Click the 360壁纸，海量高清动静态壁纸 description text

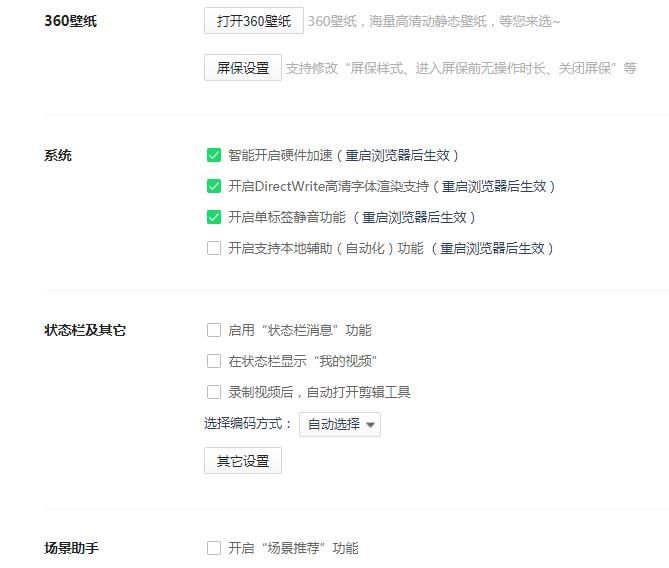click(x=433, y=21)
